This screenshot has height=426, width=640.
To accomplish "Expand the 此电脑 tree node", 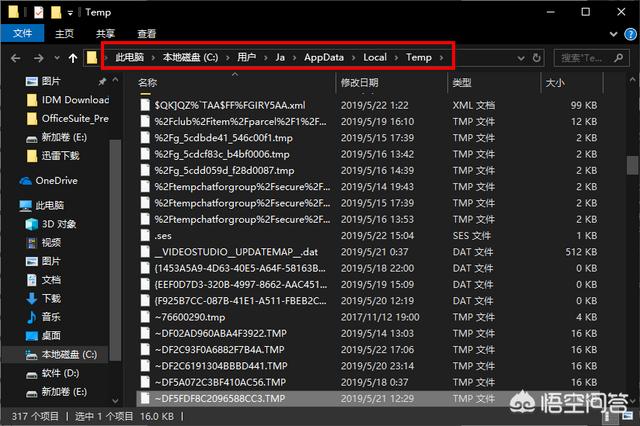I will pyautogui.click(x=9, y=205).
